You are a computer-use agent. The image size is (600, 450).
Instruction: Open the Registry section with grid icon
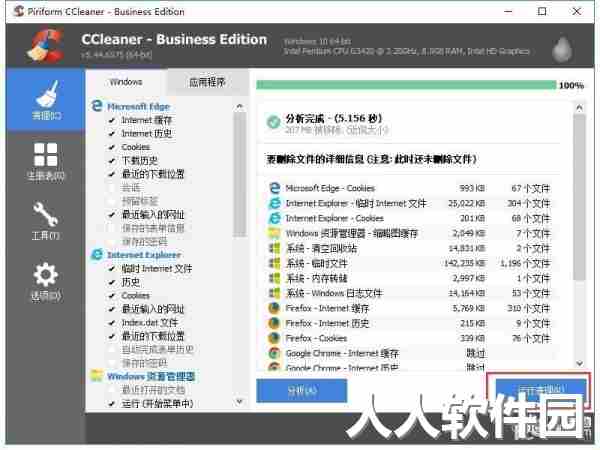pyautogui.click(x=46, y=161)
